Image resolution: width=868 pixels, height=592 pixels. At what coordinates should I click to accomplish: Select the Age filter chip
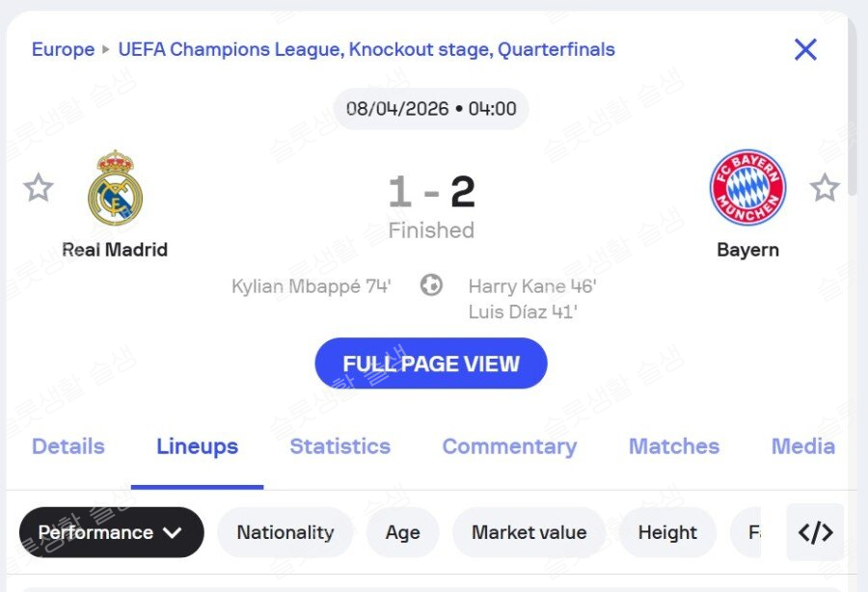[x=402, y=532]
